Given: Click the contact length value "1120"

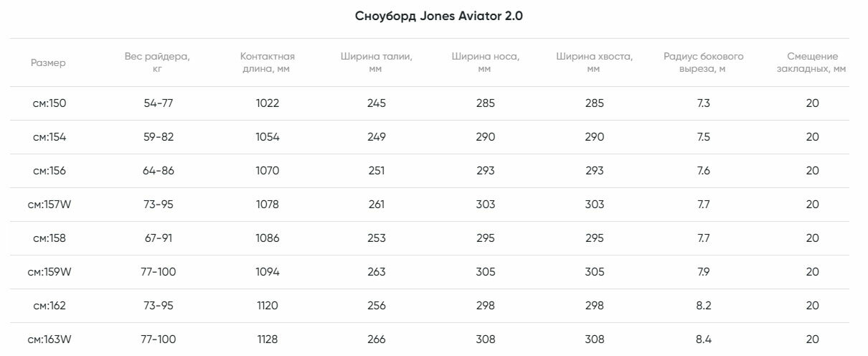Looking at the screenshot, I should [267, 306].
